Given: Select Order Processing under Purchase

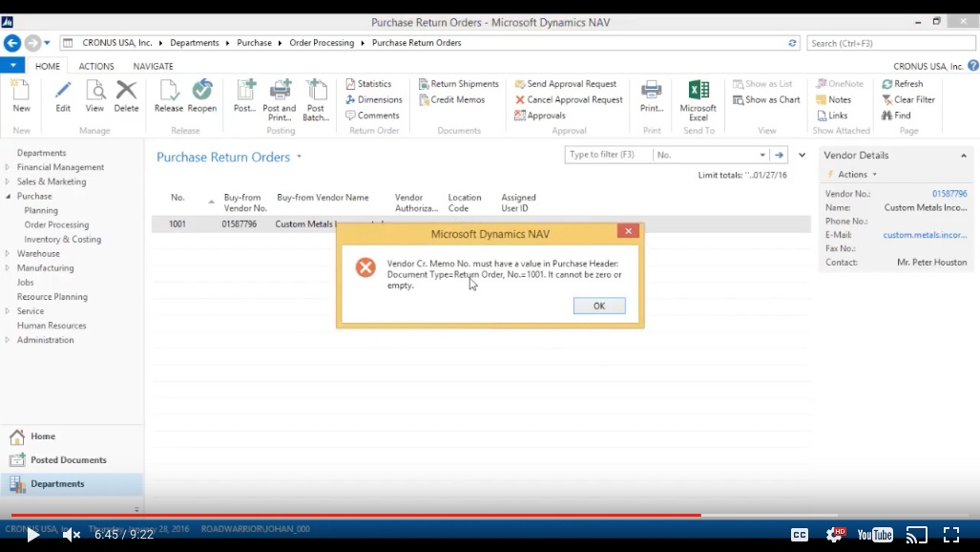Looking at the screenshot, I should click(56, 224).
